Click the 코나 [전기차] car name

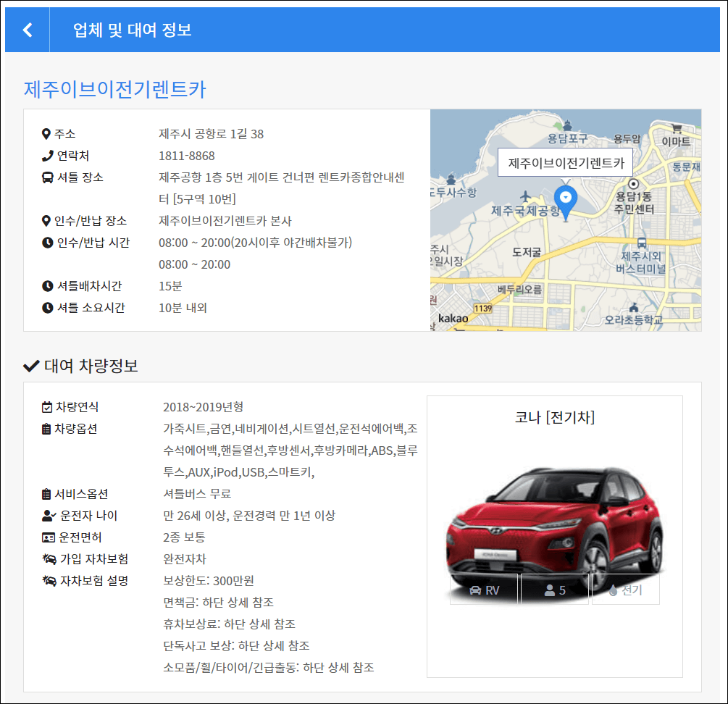[555, 417]
